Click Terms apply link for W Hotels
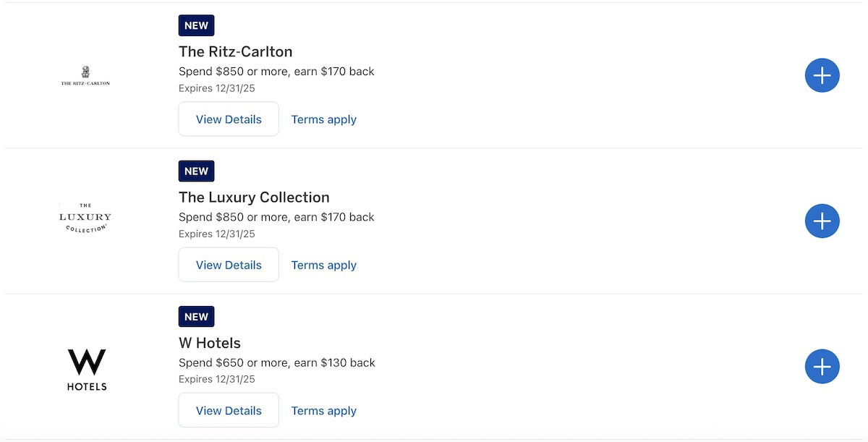The image size is (868, 442). (x=323, y=411)
